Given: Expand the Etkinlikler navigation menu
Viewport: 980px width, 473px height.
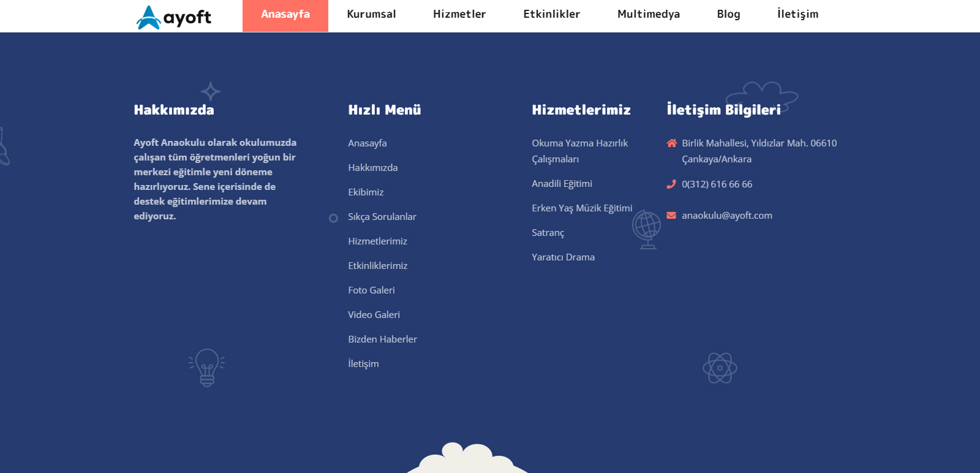Looking at the screenshot, I should [551, 15].
